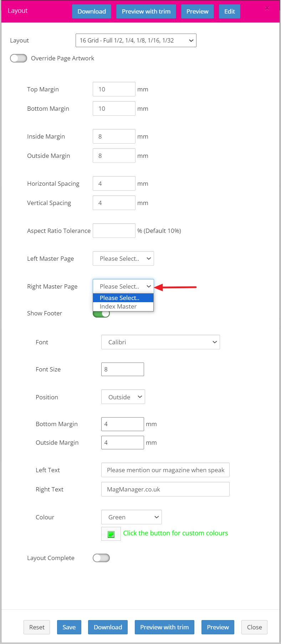
Task: Open the Colour dropdown showing Green
Action: 132,517
